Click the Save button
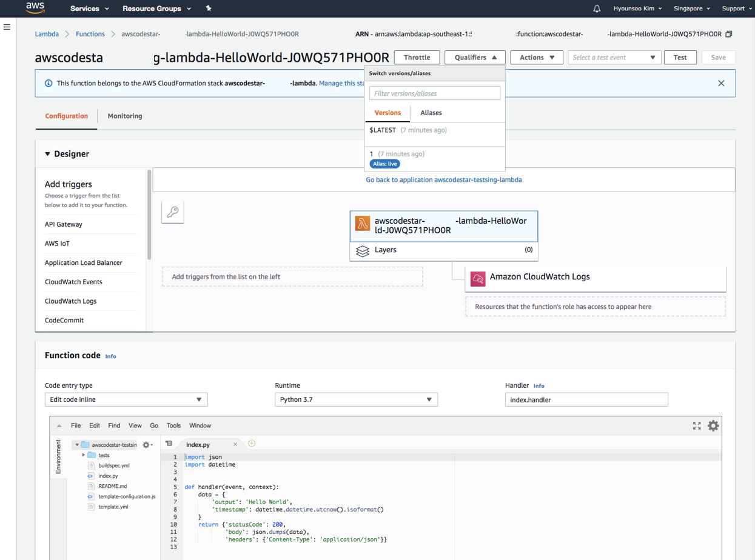 (x=719, y=58)
